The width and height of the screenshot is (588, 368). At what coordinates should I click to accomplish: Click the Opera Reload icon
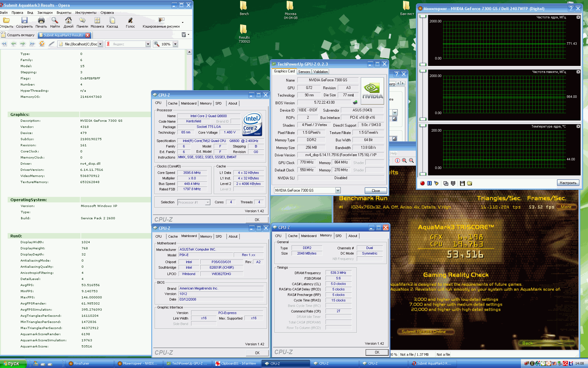point(42,44)
